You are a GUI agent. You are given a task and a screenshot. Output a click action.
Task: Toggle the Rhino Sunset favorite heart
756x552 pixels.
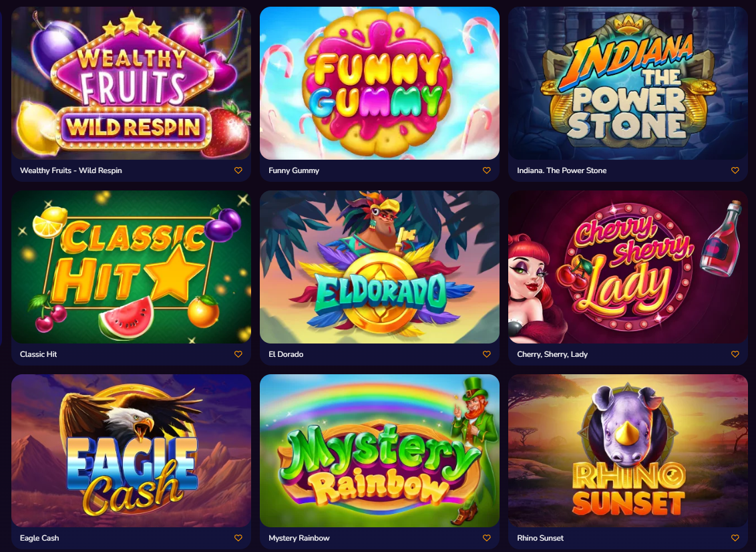coord(735,538)
